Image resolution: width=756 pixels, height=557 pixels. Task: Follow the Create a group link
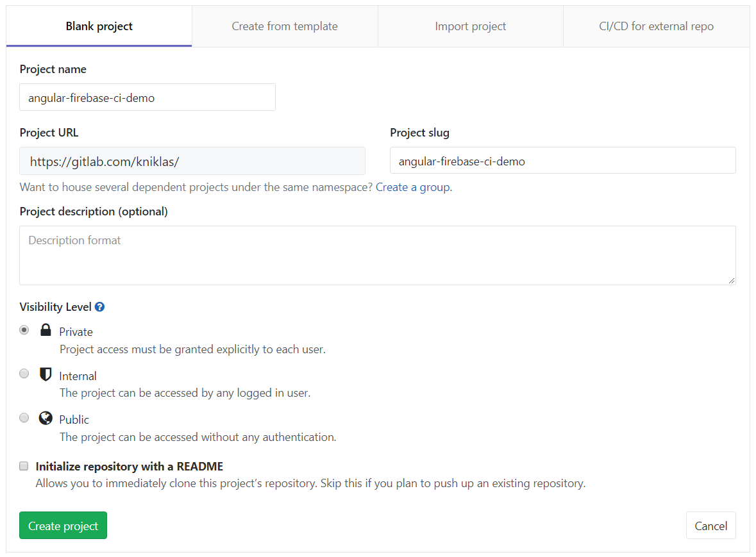413,187
